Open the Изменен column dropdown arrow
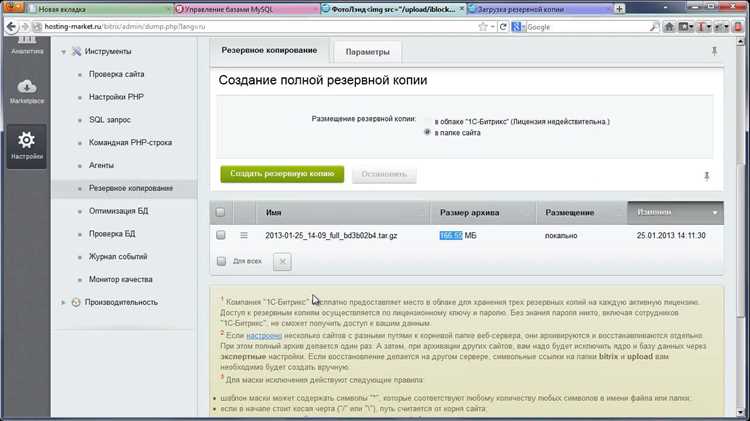This screenshot has height=421, width=750. [715, 212]
